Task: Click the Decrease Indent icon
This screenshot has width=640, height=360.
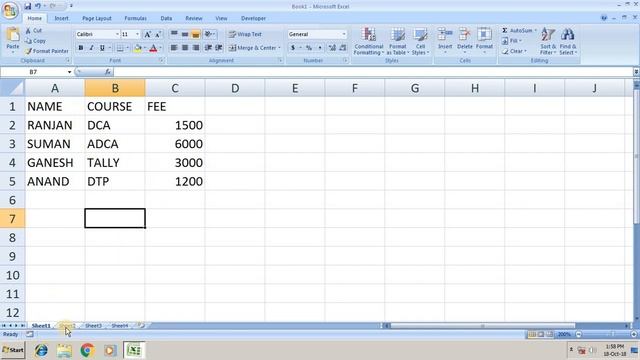Action: (208, 48)
